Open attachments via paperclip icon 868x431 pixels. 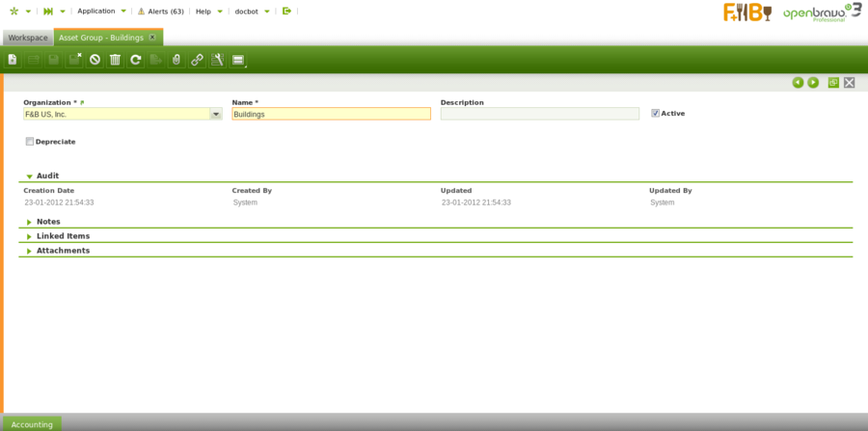tap(176, 60)
